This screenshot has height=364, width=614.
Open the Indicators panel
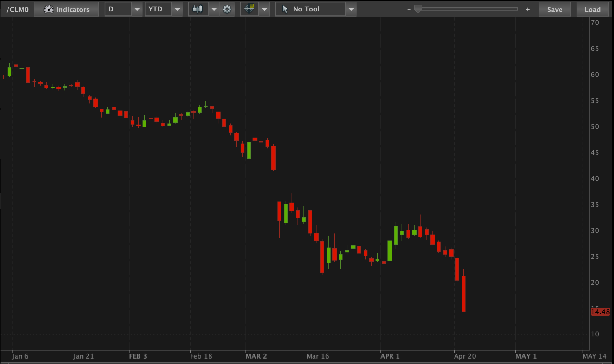(x=67, y=9)
